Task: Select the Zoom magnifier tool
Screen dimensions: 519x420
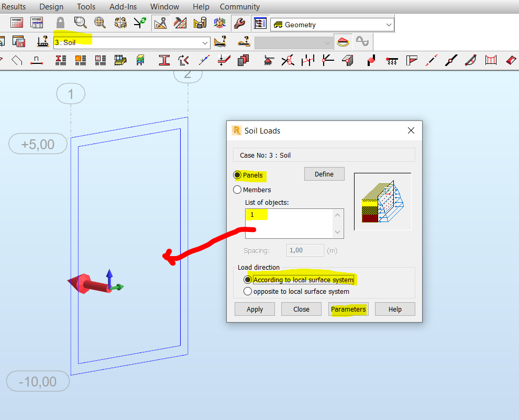Action: pyautogui.click(x=80, y=23)
